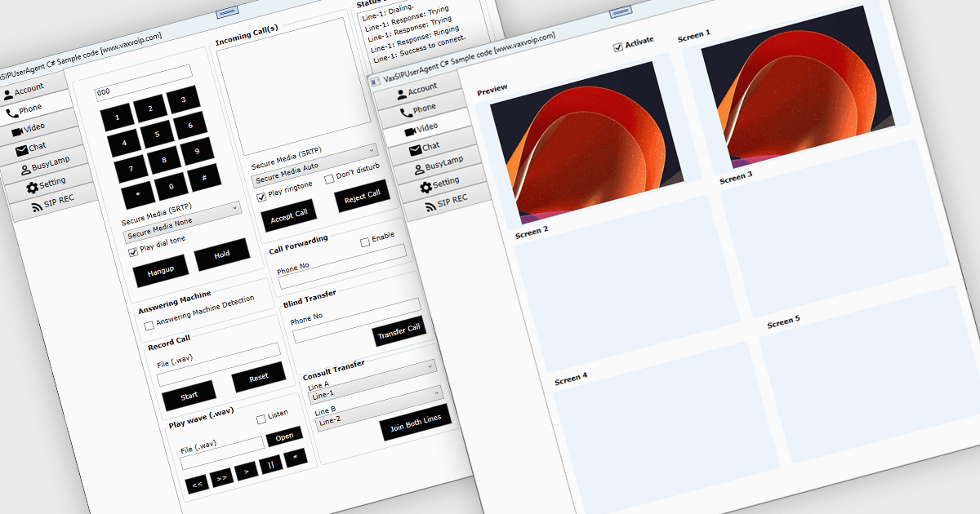Dial digit 9 on the keypad

197,151
